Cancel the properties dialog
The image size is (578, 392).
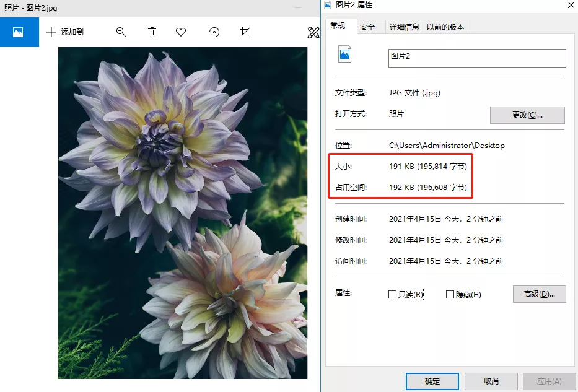point(491,381)
